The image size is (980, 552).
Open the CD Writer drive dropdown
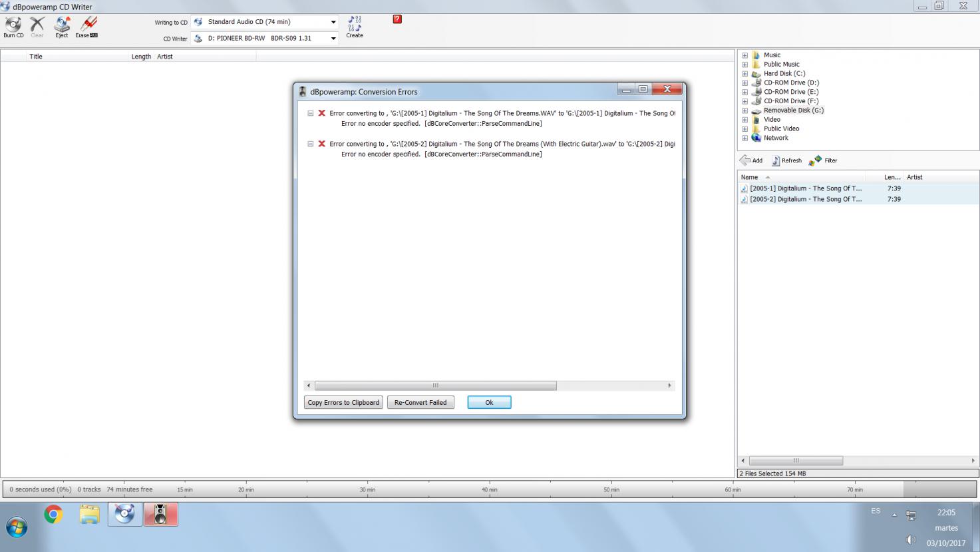[x=333, y=39]
